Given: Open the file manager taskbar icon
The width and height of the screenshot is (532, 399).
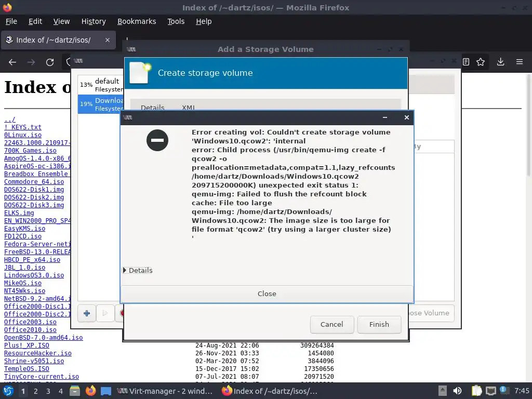Looking at the screenshot, I should click(75, 391).
